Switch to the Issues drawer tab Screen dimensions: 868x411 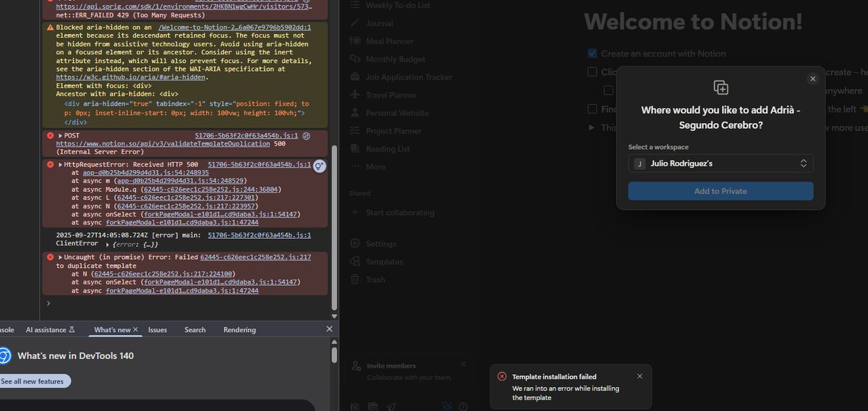tap(158, 330)
